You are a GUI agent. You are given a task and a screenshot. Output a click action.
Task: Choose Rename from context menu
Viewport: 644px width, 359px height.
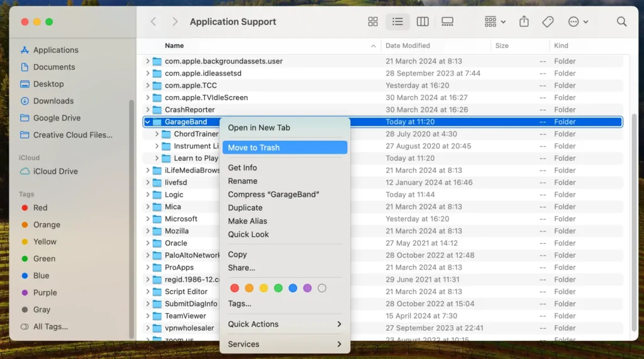click(285, 181)
